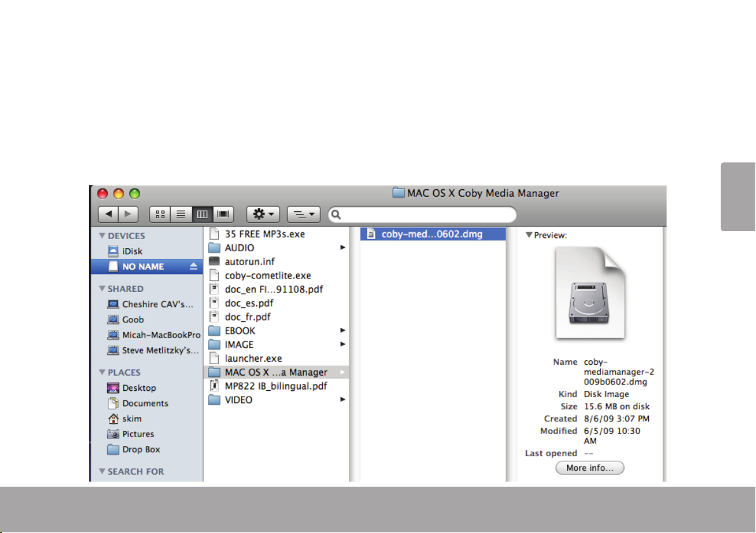Screen dimensions: 756x533
Task: Click the Steve Metlitzky's computer icon
Action: point(113,351)
